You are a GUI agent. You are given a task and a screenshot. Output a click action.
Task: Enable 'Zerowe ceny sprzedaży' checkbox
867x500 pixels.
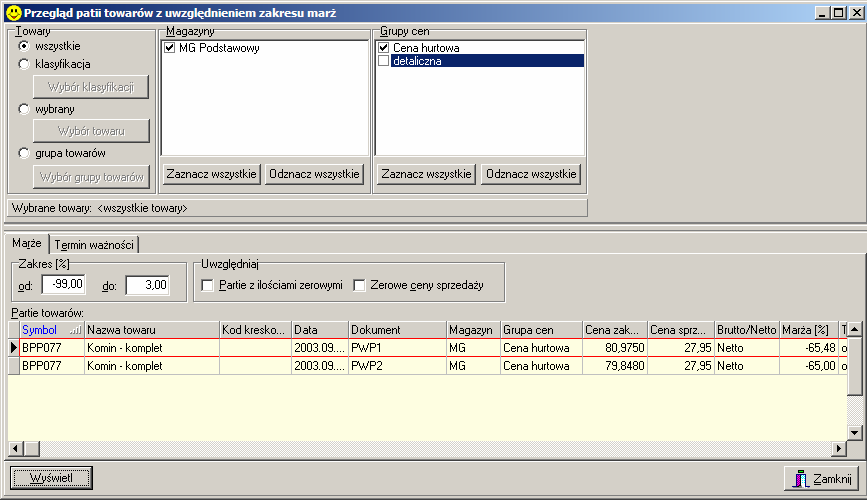click(x=359, y=285)
